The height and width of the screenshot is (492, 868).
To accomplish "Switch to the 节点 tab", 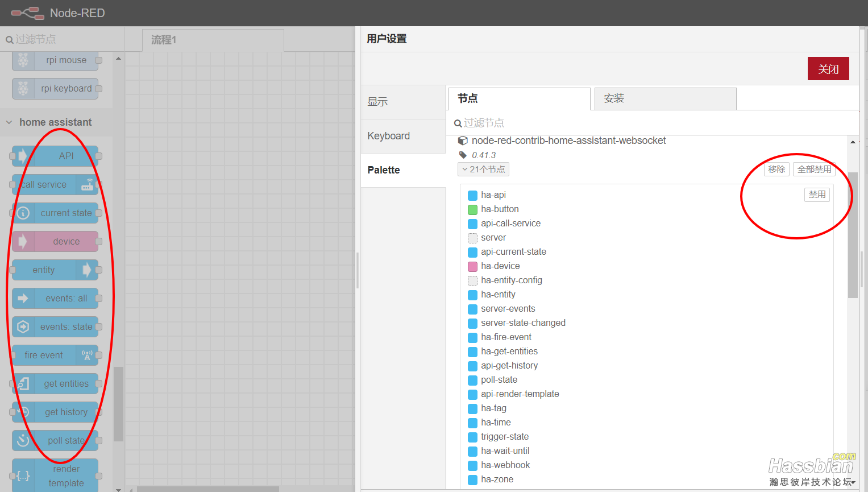I will click(x=520, y=98).
